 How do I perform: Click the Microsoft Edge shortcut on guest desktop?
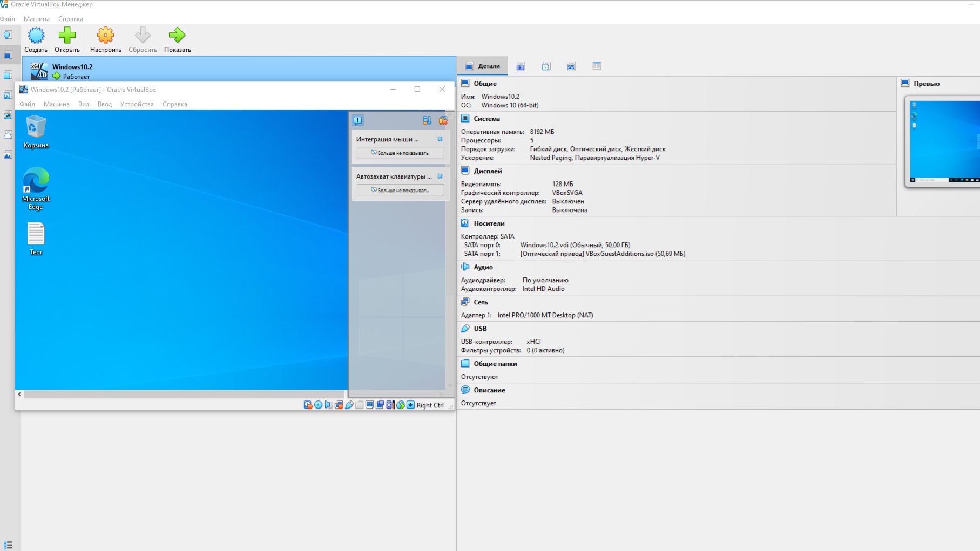coord(36,188)
